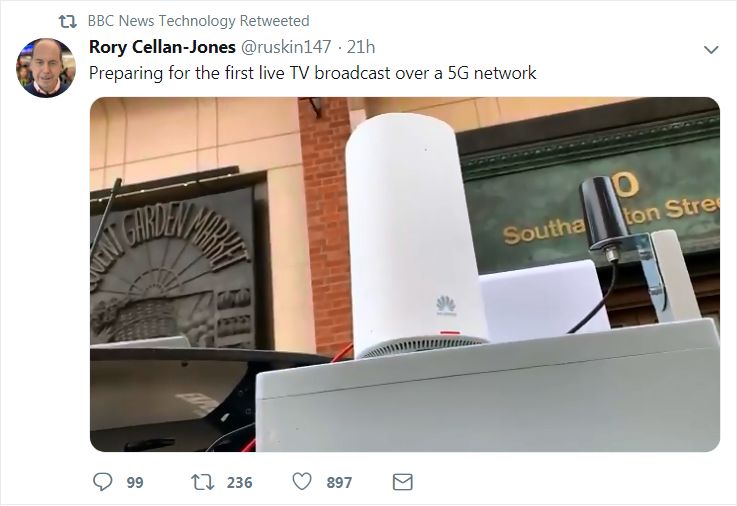Image resolution: width=737 pixels, height=506 pixels.
Task: View the 99 replies count
Action: 135,483
